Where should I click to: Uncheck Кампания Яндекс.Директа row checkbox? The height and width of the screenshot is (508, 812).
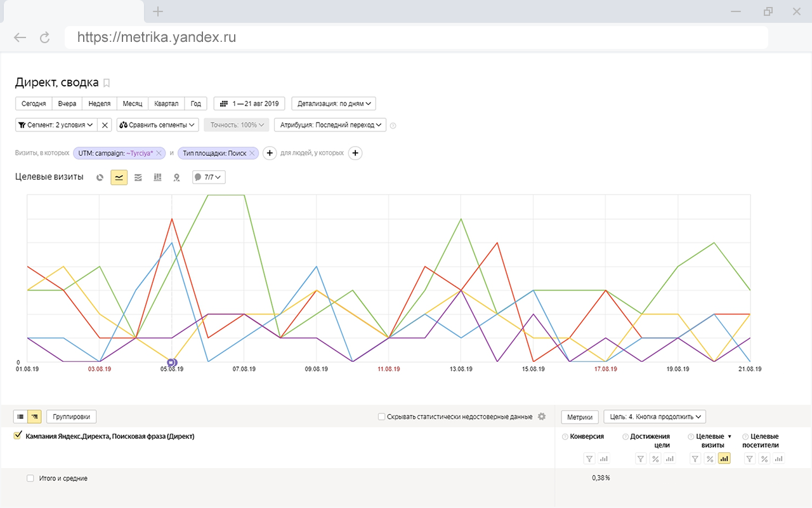[x=18, y=436]
